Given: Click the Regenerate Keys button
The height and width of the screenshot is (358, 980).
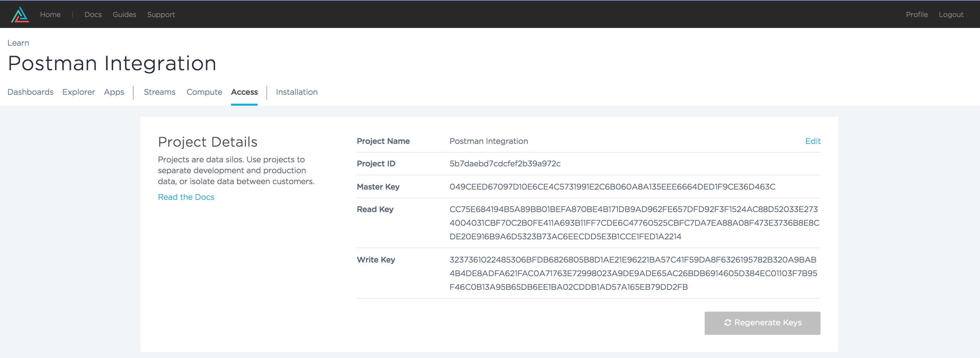Looking at the screenshot, I should coord(762,323).
